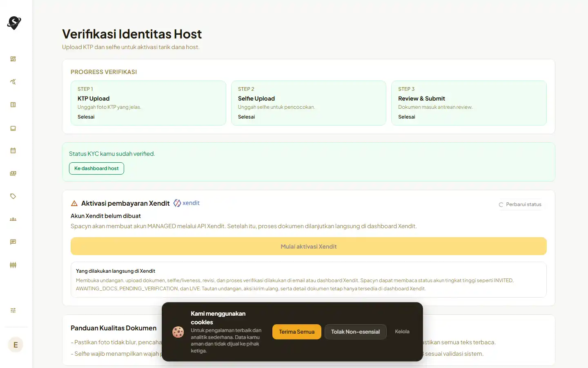This screenshot has height=368, width=588.
Task: Reject with Tolak Non-esensial
Action: (x=356, y=332)
